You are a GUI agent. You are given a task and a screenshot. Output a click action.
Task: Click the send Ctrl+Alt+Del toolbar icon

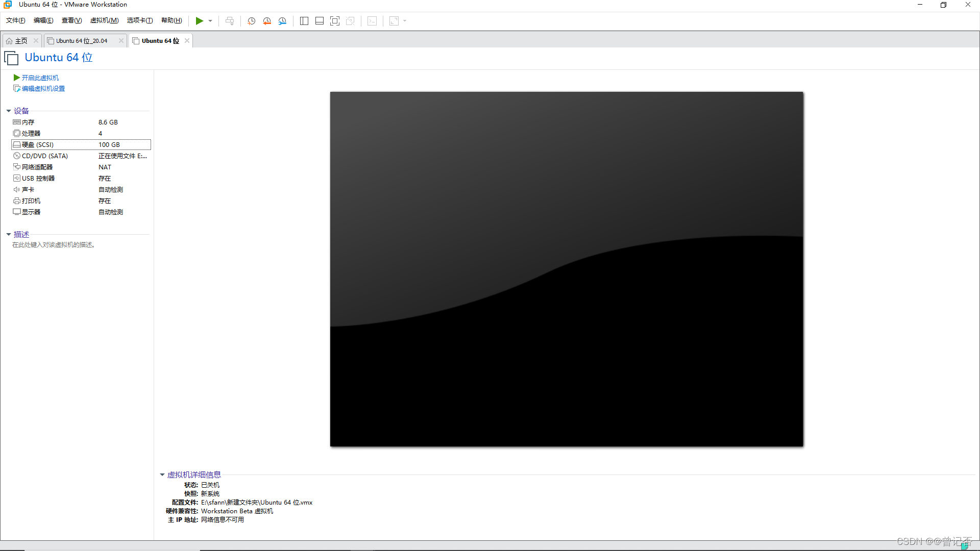(x=230, y=21)
